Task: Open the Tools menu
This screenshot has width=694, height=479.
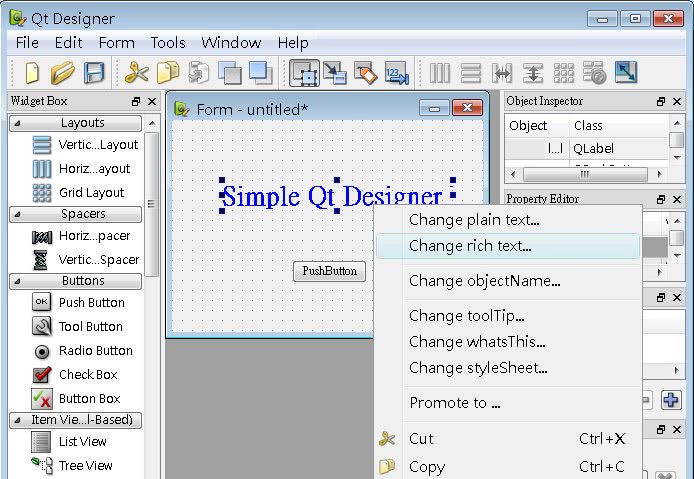Action: point(168,43)
